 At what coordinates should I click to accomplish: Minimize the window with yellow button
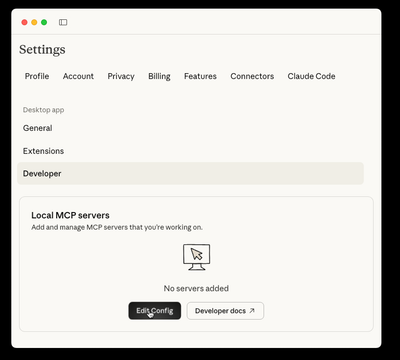34,22
